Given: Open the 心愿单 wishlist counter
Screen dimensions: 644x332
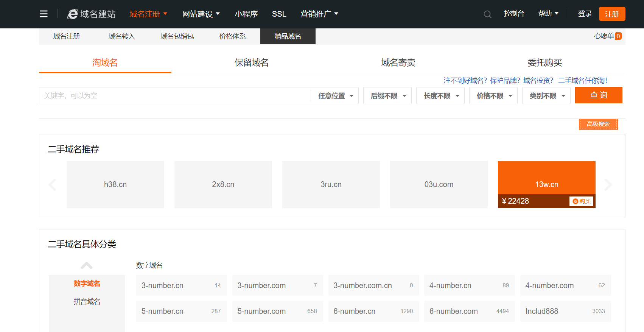Looking at the screenshot, I should click(x=607, y=36).
